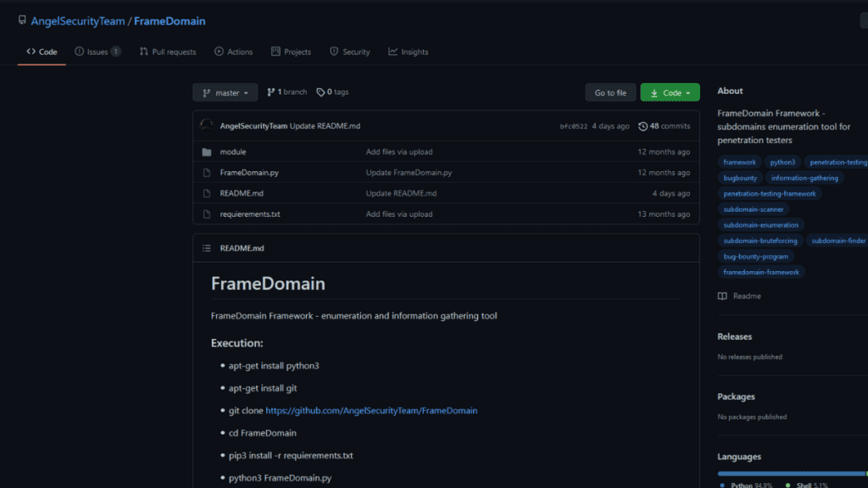Click the module folder icon
This screenshot has width=868, height=488.
coord(207,152)
